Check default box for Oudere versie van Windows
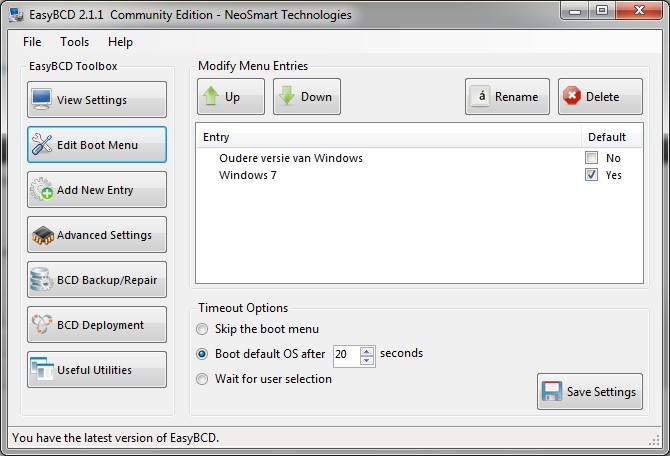Viewport: 670px width, 456px height. [x=591, y=158]
